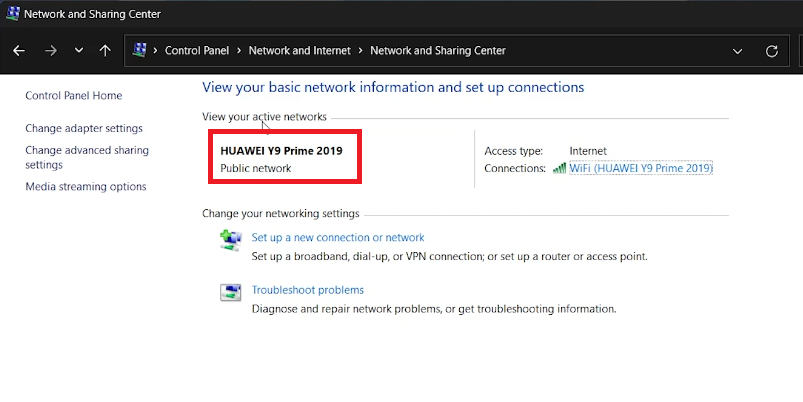Open the address bar history dropdown
This screenshot has height=402, width=803.
[737, 51]
